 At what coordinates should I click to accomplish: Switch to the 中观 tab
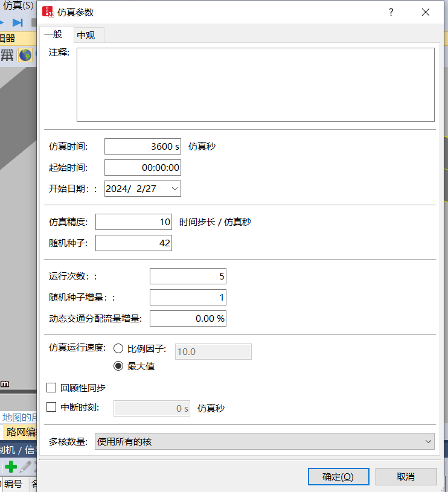click(x=89, y=35)
